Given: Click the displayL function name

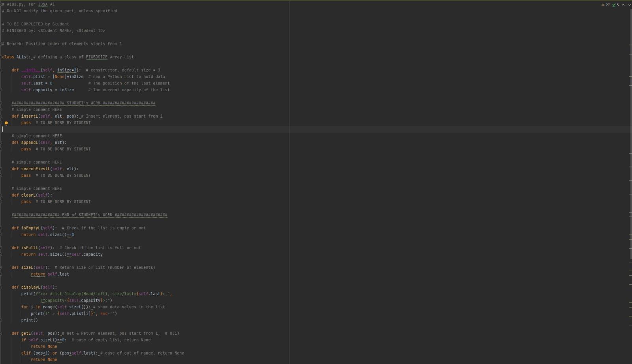Looking at the screenshot, I should (x=31, y=287).
